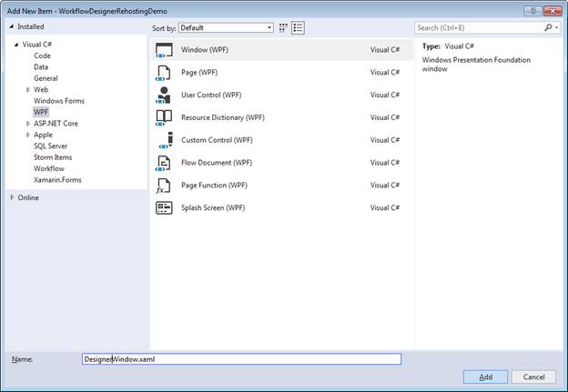Image resolution: width=568 pixels, height=392 pixels.
Task: Select the ASP.NET Core category label
Action: [56, 124]
